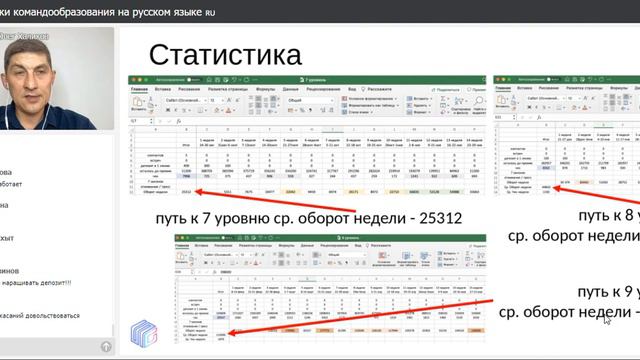Select cell 25312 in 7 уровень sheet
The width and height of the screenshot is (640, 360).
186,191
